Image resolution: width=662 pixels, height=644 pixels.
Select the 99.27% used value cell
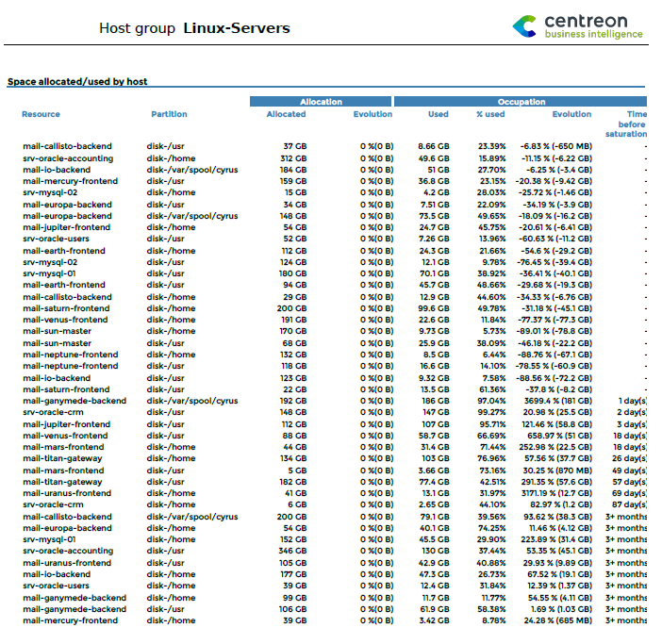click(491, 412)
